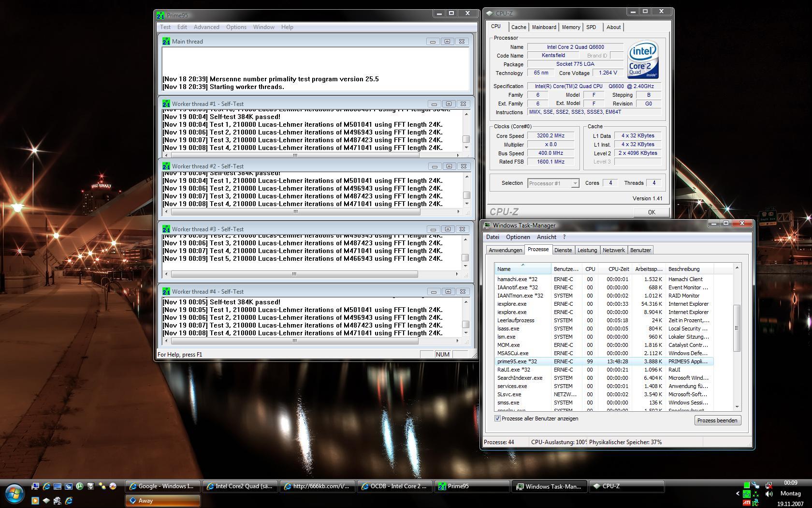
Task: Click scroll-down arrow in Worker thread #1
Action: pyautogui.click(x=466, y=148)
